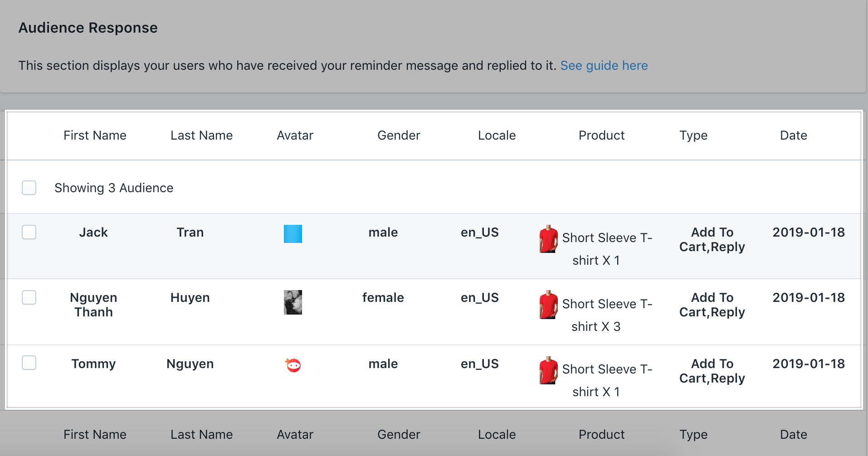The width and height of the screenshot is (868, 456).
Task: Click the bottom footer 'Locale' header
Action: 497,435
